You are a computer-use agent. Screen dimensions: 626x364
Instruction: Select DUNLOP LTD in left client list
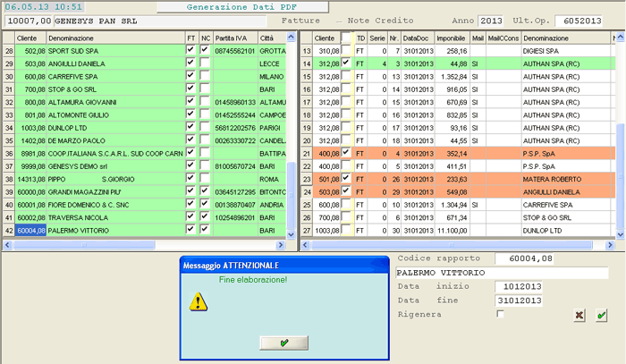[144, 128]
